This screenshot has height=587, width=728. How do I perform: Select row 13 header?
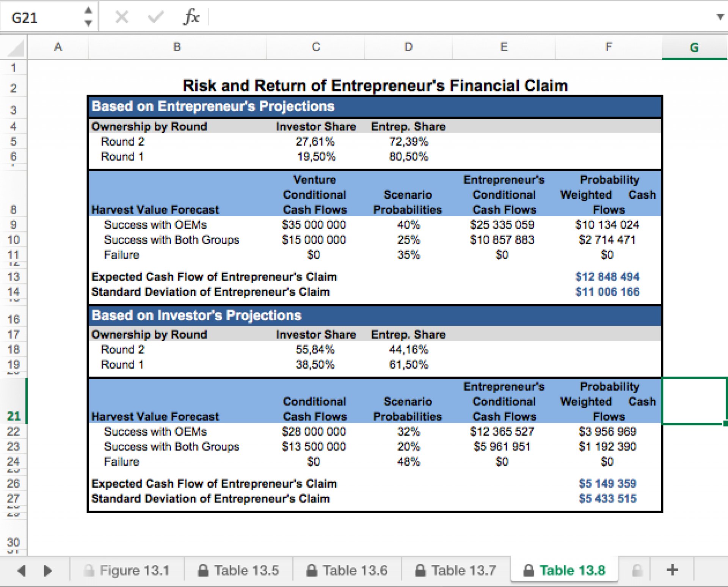pyautogui.click(x=14, y=277)
